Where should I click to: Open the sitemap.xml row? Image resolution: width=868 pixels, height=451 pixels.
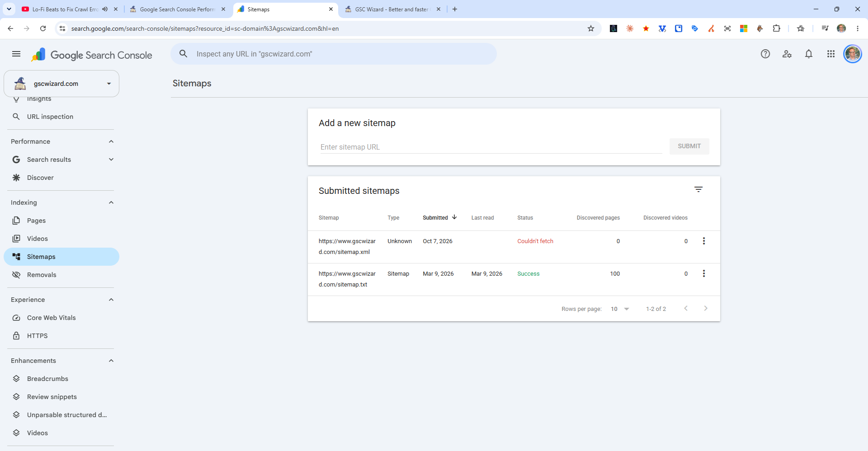(x=514, y=247)
